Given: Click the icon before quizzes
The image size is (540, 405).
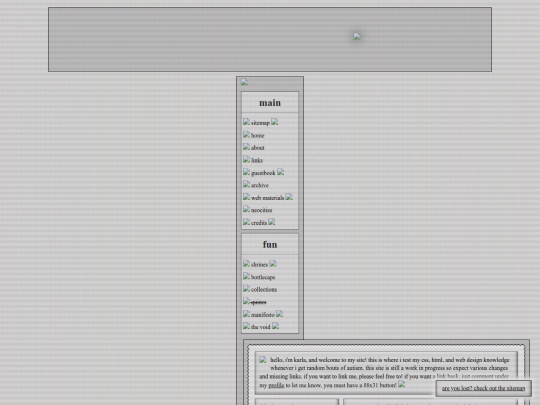Looking at the screenshot, I should [x=246, y=301].
